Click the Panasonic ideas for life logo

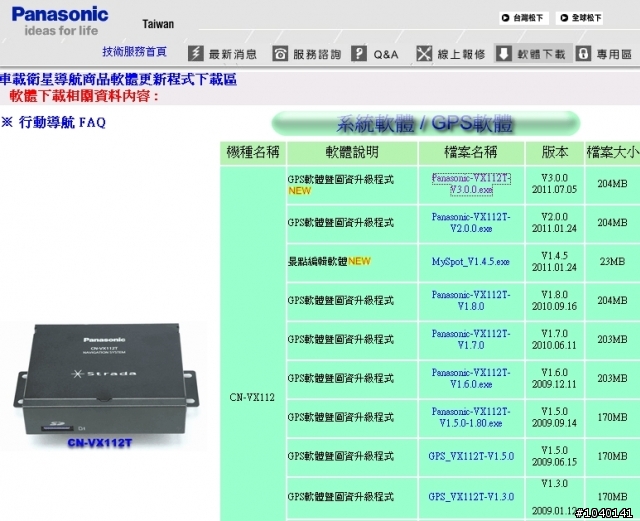[60, 21]
